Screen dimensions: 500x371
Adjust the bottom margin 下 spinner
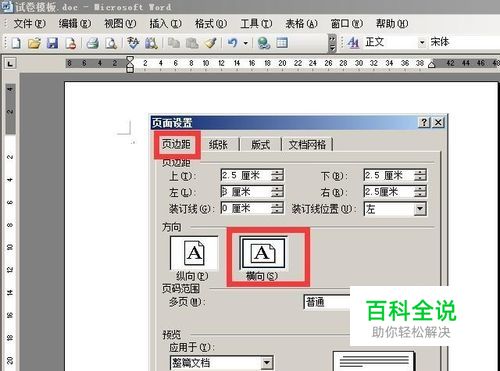point(420,175)
